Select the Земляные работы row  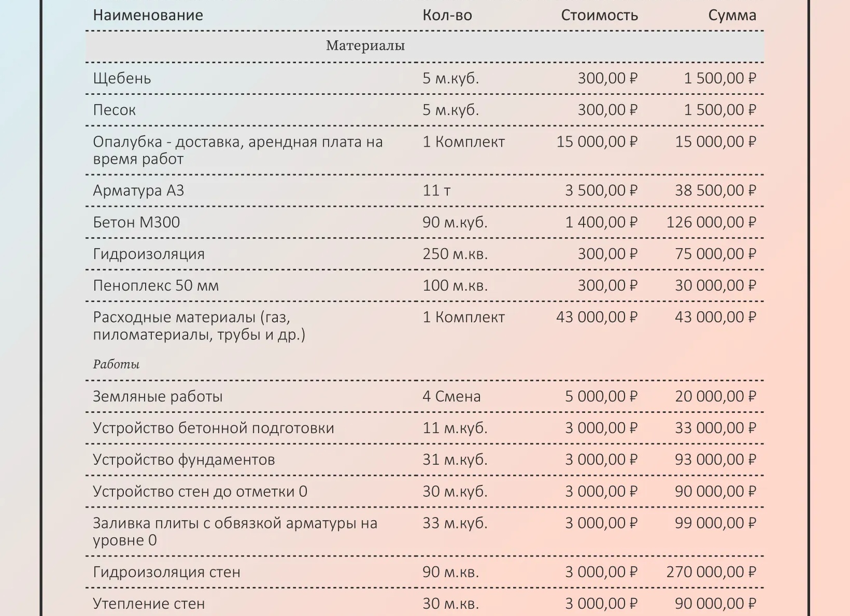click(x=424, y=396)
